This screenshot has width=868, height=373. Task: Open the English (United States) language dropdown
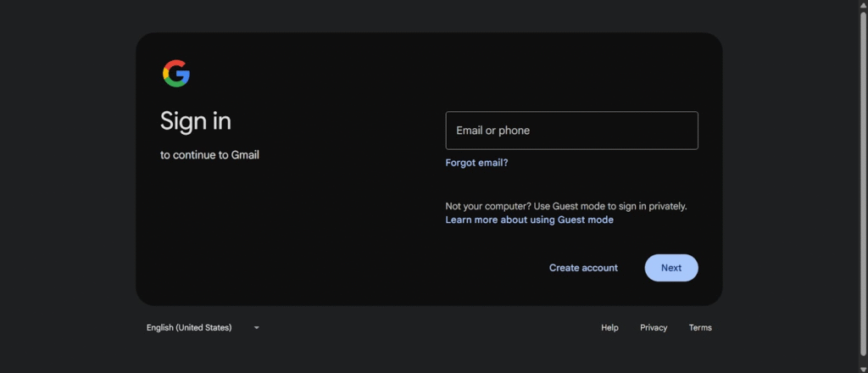[x=203, y=327]
